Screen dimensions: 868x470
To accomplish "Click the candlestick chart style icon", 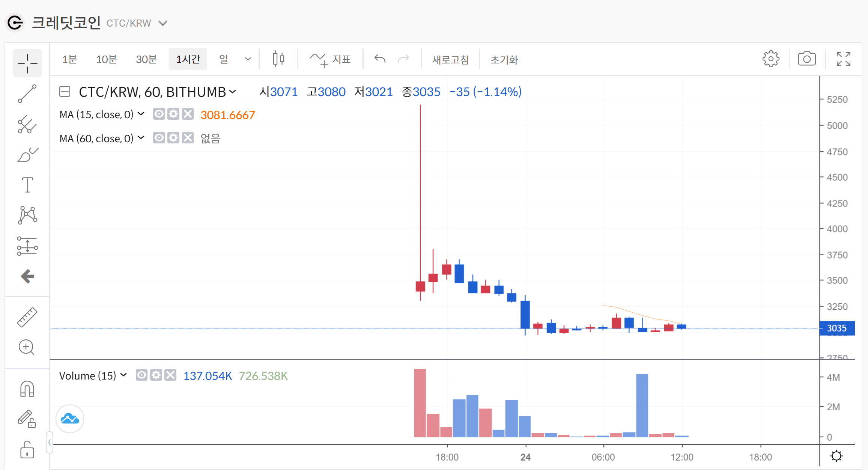I will pos(278,59).
